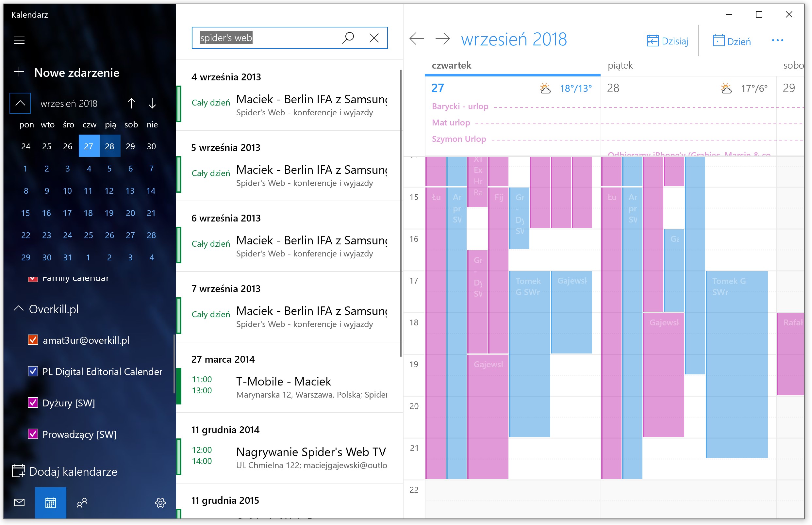Open result dated 7 września 2013
Image resolution: width=812 pixels, height=525 pixels.
tap(289, 307)
